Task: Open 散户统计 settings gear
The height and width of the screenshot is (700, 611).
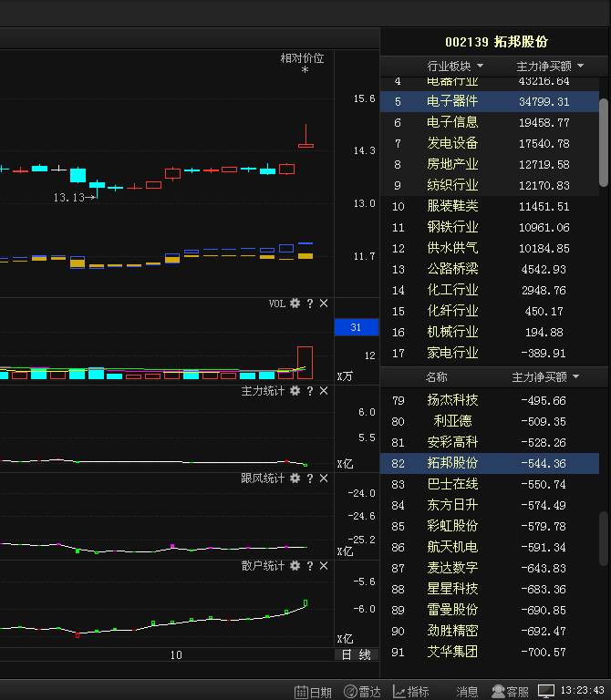Action: [295, 566]
